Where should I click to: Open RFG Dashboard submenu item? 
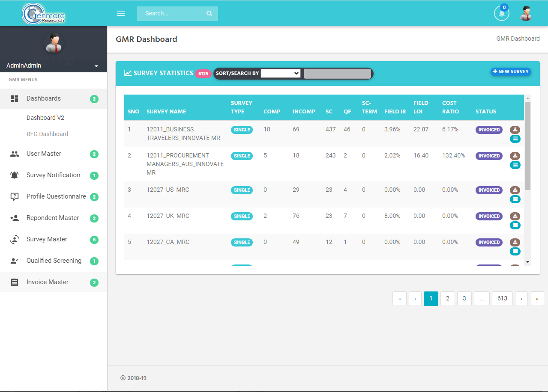tap(47, 134)
